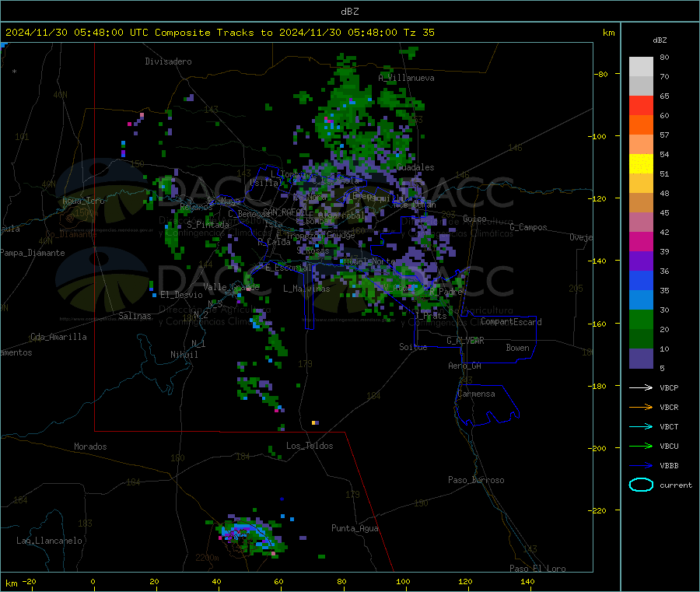The width and height of the screenshot is (700, 592).
Task: Click the cyan VBCT arrow legend icon
Action: click(x=641, y=427)
